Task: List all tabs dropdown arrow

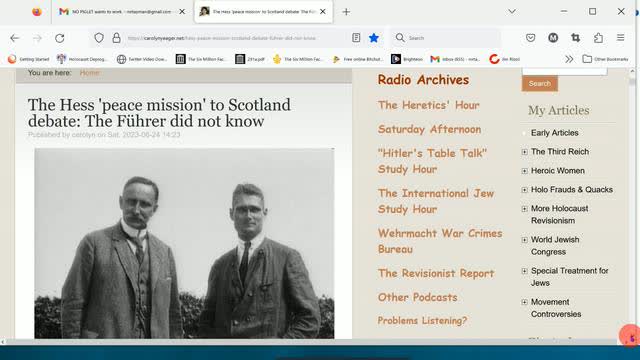Action: point(512,11)
